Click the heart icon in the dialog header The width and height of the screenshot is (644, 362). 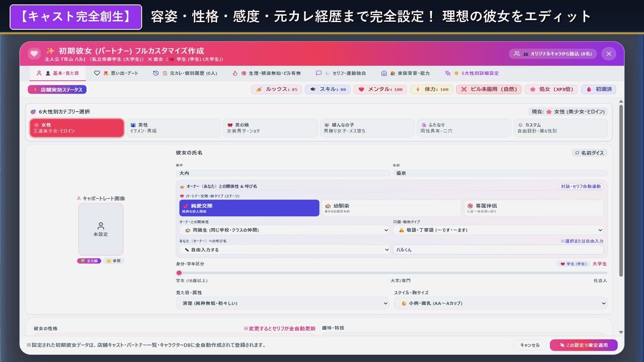34,53
